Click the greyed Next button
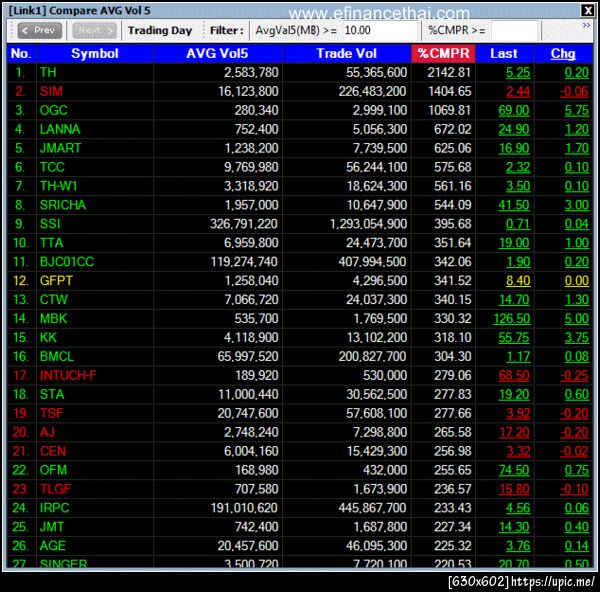600x592 pixels. coord(95,30)
